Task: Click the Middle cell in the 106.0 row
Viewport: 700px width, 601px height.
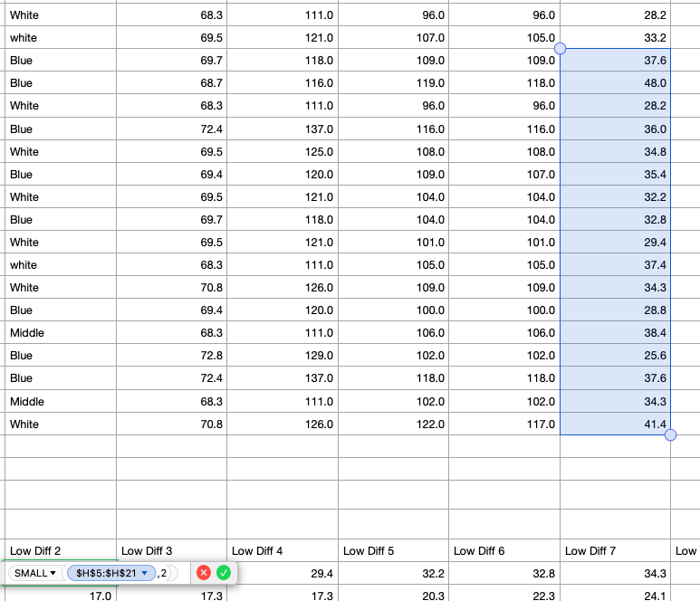Action: click(x=61, y=332)
